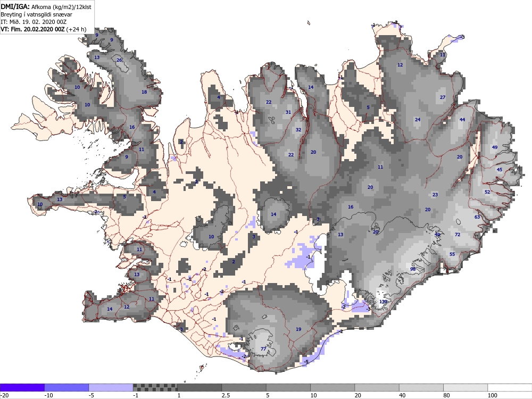This screenshot has height=399, width=532.
Task: Click the 32 value in north Iceland
Action: point(298,130)
